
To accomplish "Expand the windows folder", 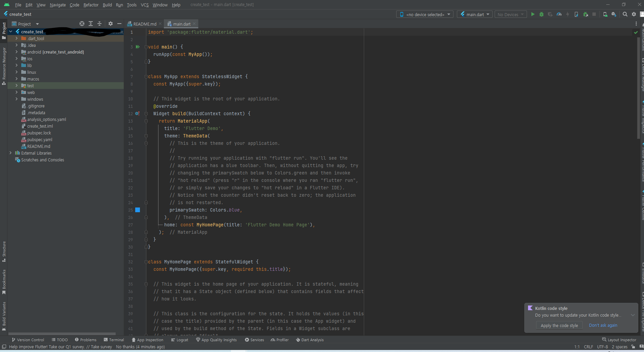I will click(17, 99).
